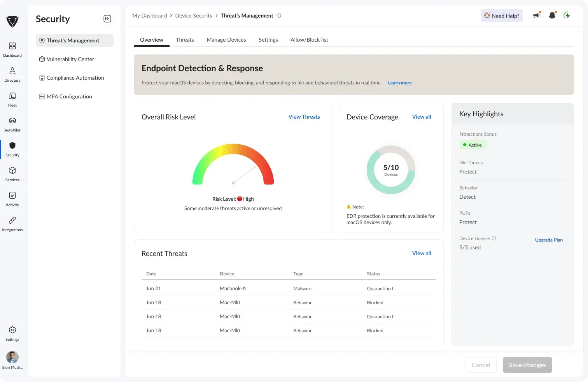Open notifications via the bell icon
Viewport: 588px width, 382px height.
click(552, 15)
